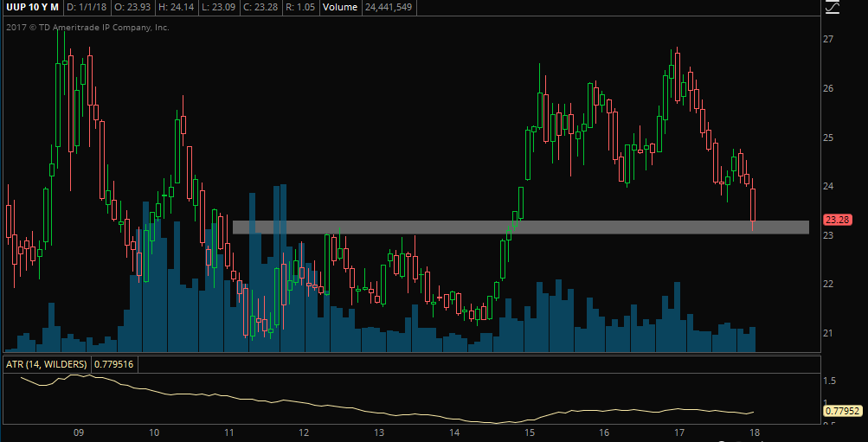Click the 16 year label on time axis
This screenshot has height=442, width=868.
click(x=604, y=432)
